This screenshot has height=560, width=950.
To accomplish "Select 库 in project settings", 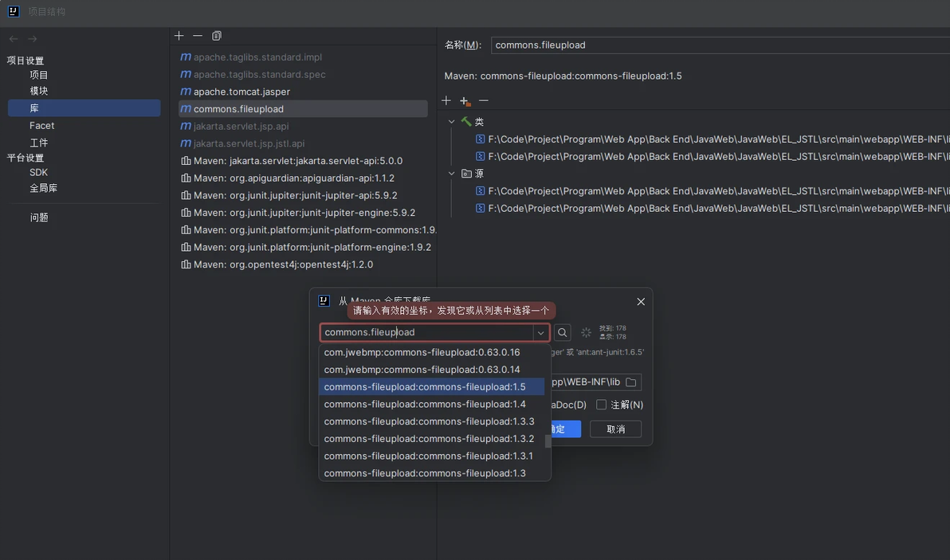I will click(84, 108).
